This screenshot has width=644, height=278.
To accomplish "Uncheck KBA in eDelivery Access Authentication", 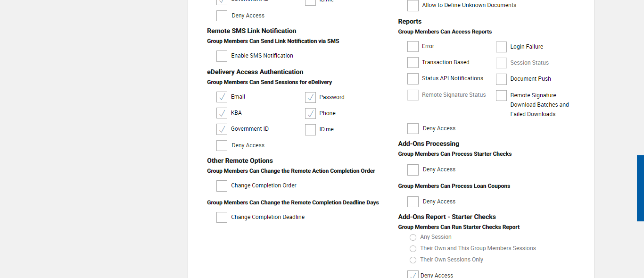I will click(x=222, y=113).
